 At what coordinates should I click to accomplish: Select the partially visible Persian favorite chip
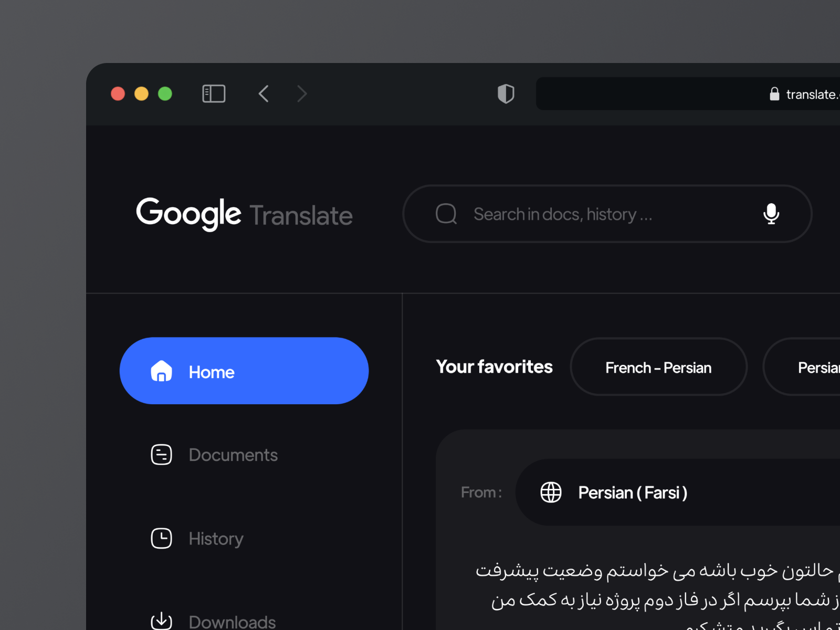[x=816, y=367]
